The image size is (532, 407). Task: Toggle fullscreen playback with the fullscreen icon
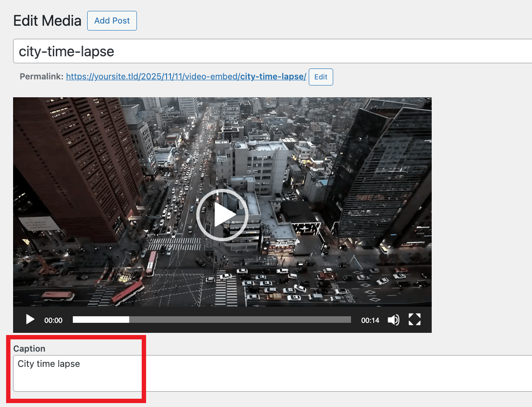click(x=414, y=320)
